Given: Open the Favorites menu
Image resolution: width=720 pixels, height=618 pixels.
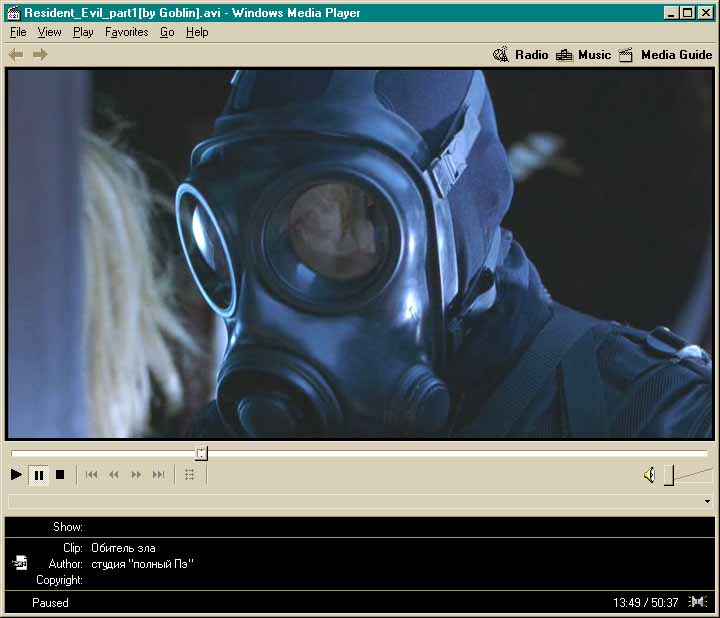Looking at the screenshot, I should tap(127, 32).
